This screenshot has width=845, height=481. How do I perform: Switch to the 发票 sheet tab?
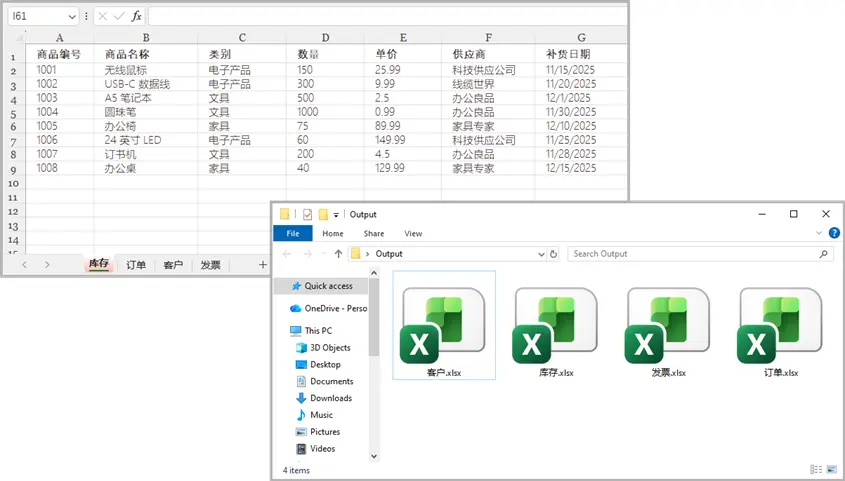(210, 264)
